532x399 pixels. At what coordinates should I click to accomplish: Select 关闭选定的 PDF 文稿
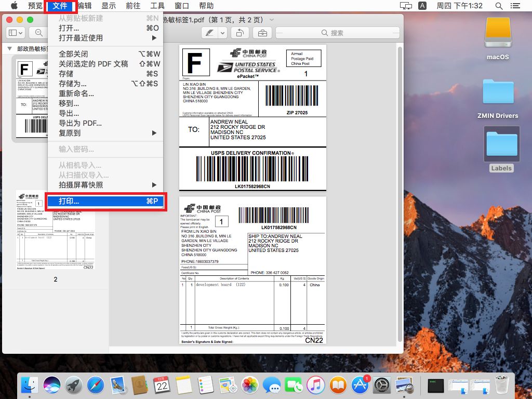pyautogui.click(x=106, y=64)
